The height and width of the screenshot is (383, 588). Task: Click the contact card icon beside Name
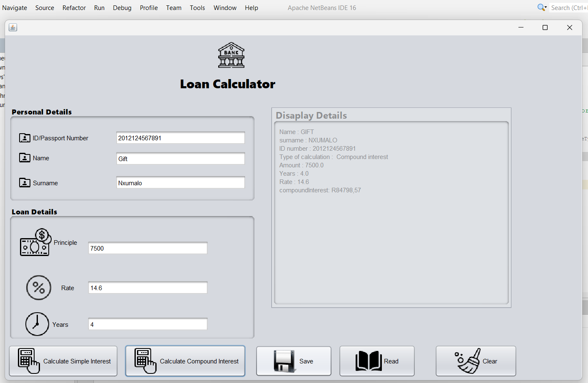coord(25,158)
